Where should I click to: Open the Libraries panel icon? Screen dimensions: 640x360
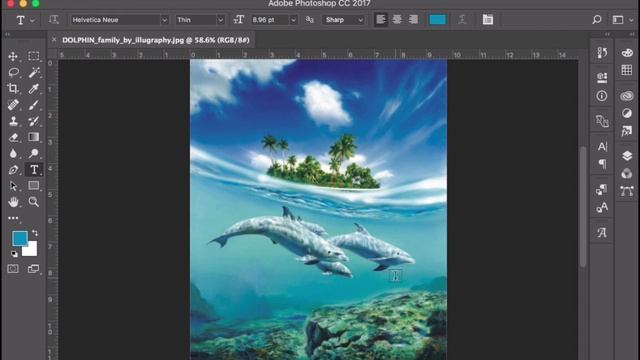(627, 96)
